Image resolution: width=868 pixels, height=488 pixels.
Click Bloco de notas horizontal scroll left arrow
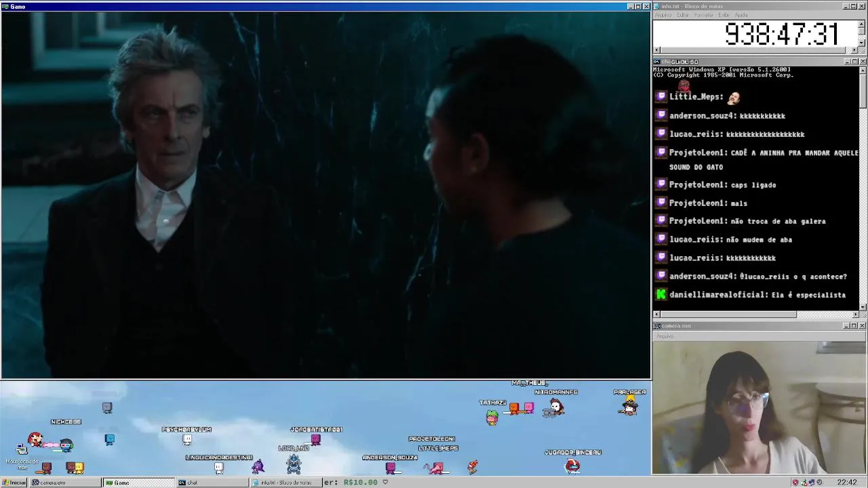tap(656, 49)
